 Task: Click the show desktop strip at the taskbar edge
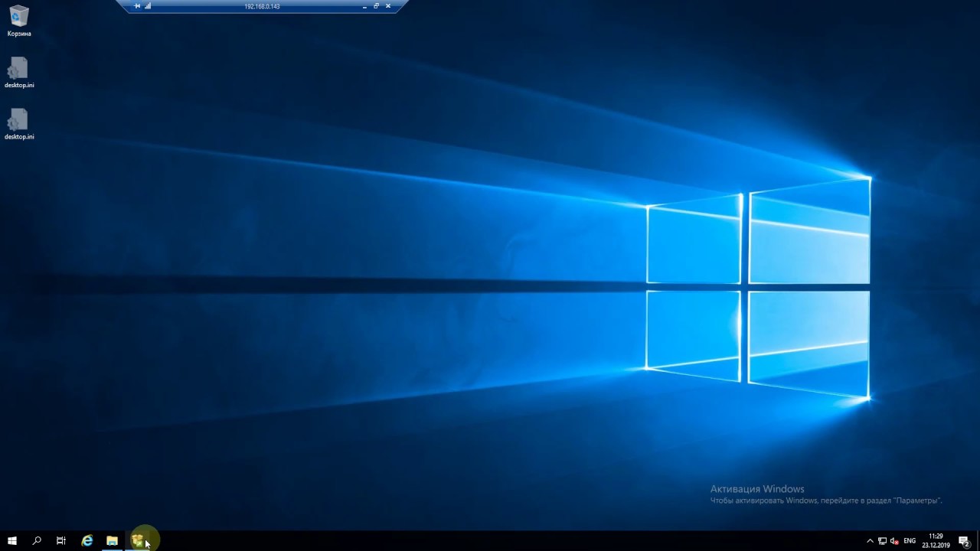(978, 541)
